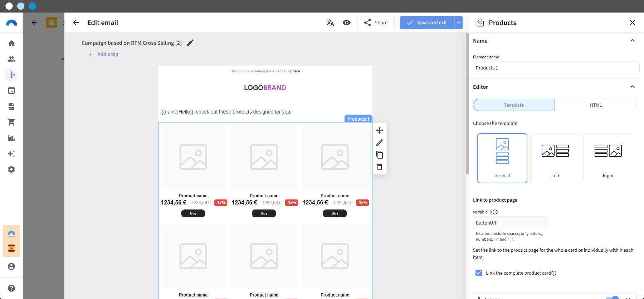Screen dimensions: 644x299
Task: Toggle email preview with the eye icon
Action: pos(347,23)
